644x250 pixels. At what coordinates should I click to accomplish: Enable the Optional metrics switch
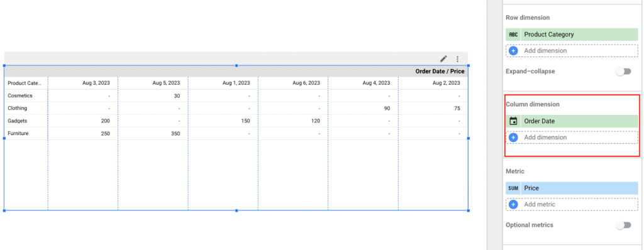tap(623, 225)
